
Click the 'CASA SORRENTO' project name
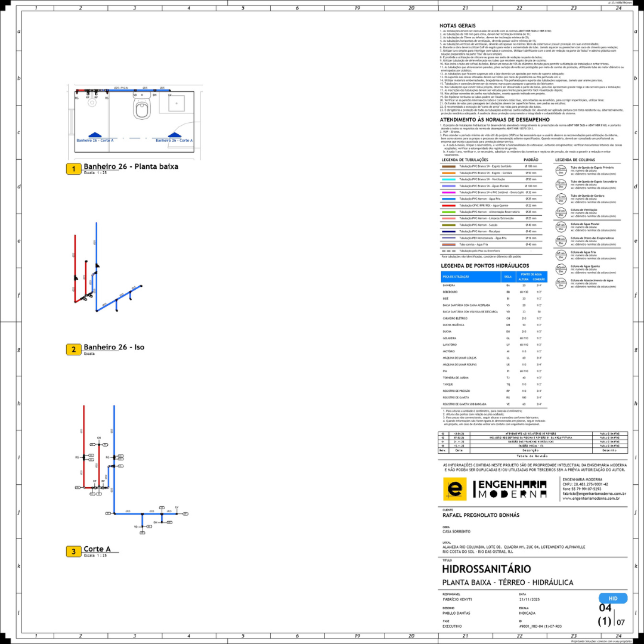click(x=456, y=531)
